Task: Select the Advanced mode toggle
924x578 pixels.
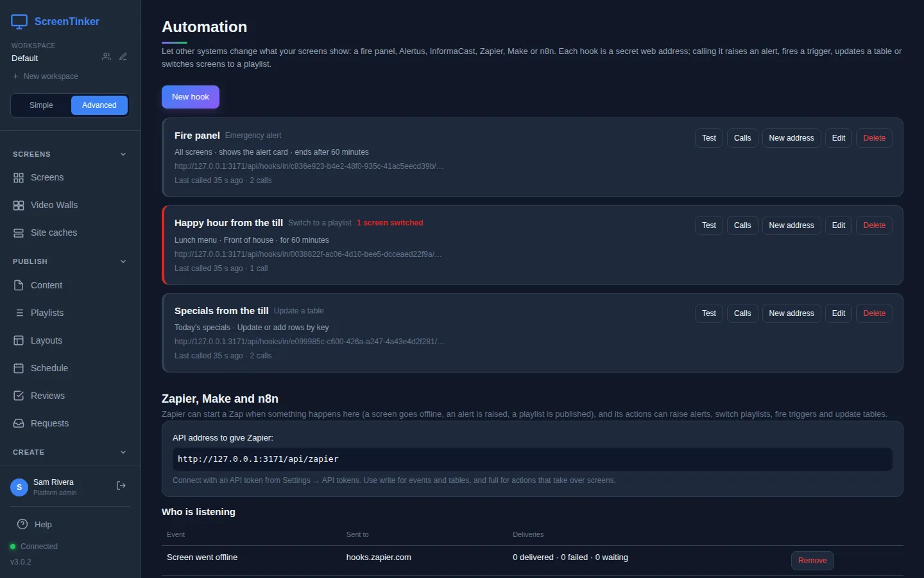Action: [99, 105]
